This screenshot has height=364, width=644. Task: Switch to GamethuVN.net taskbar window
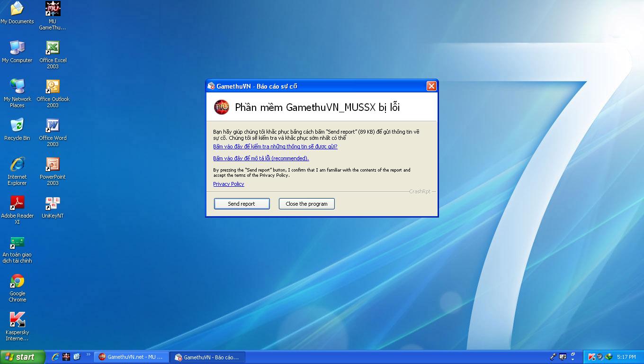[x=131, y=357]
